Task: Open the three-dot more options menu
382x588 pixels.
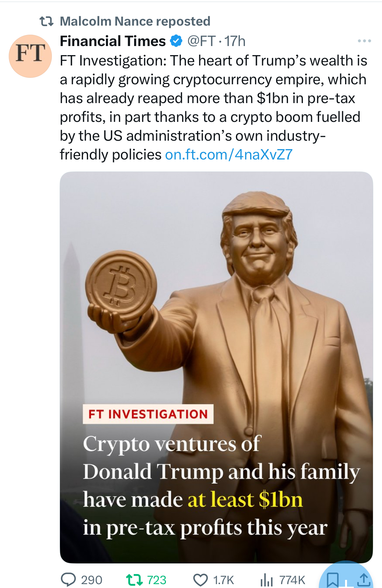Action: 364,41
